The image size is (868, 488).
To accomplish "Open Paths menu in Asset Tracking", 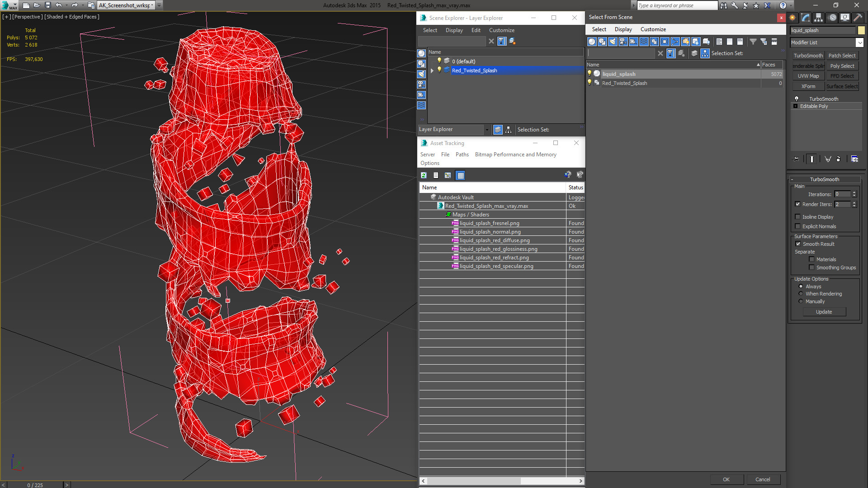I will tap(462, 155).
